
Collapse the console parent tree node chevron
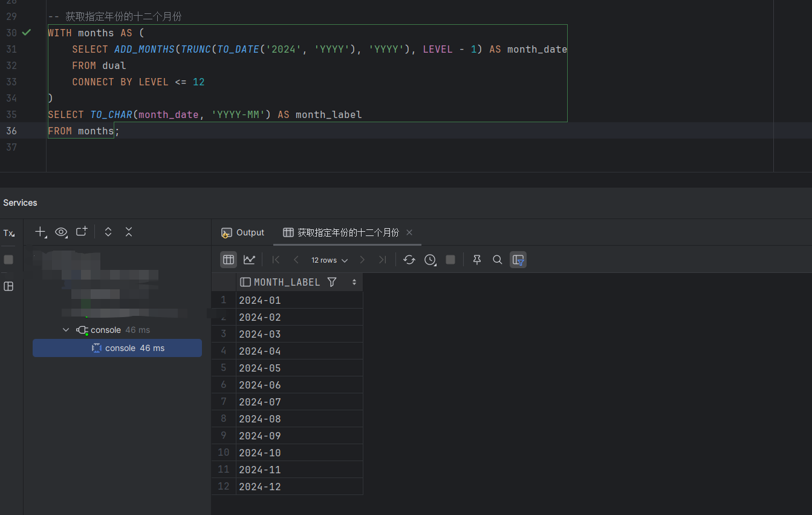(66, 330)
